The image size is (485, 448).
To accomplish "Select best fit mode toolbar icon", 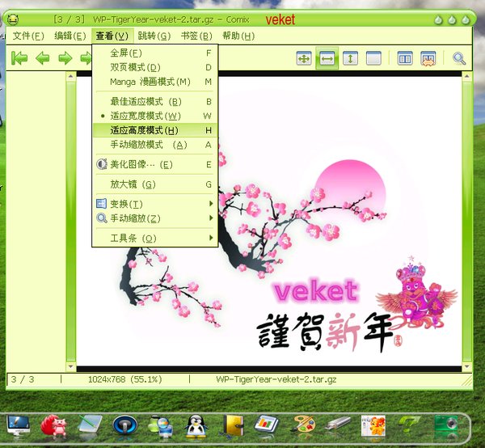I will point(304,58).
